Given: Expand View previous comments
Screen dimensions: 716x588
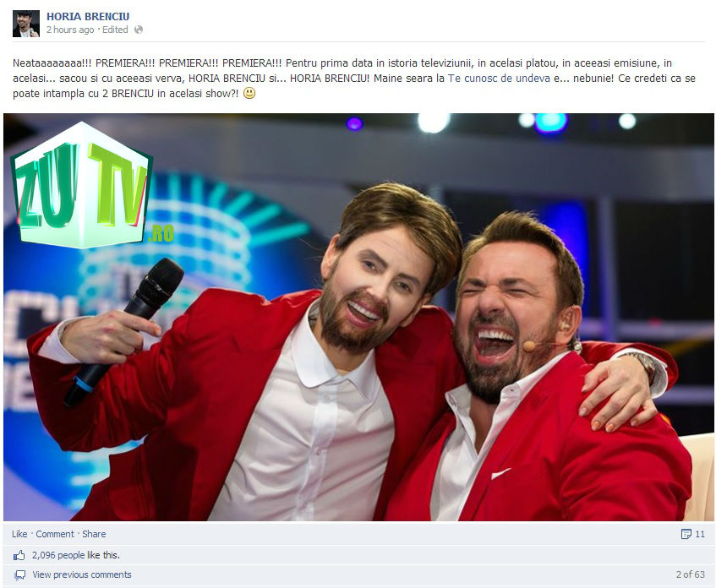Looking at the screenshot, I should click(x=82, y=574).
